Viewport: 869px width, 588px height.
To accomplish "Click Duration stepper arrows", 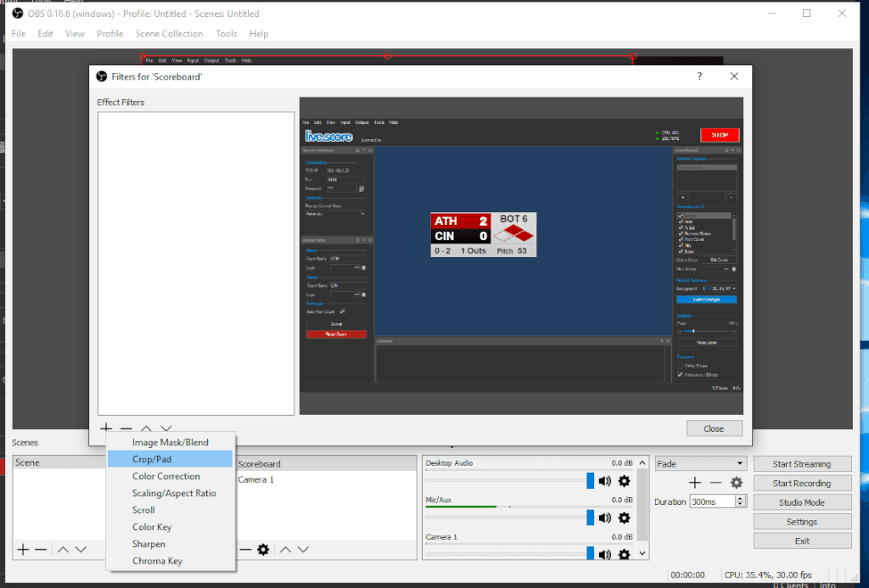I will [740, 501].
